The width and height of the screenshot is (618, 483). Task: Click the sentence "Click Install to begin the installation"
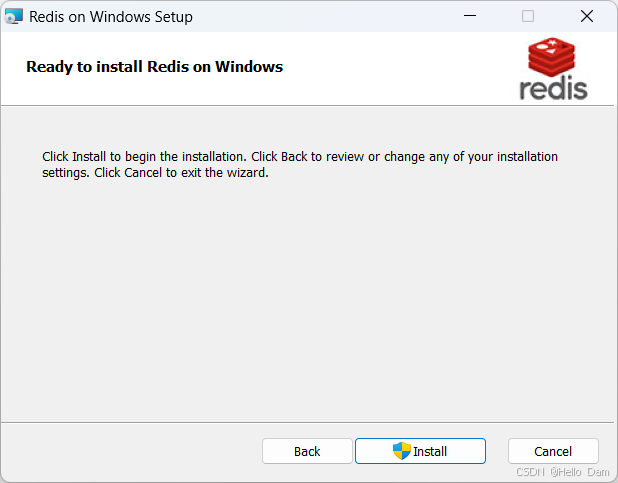[x=144, y=157]
